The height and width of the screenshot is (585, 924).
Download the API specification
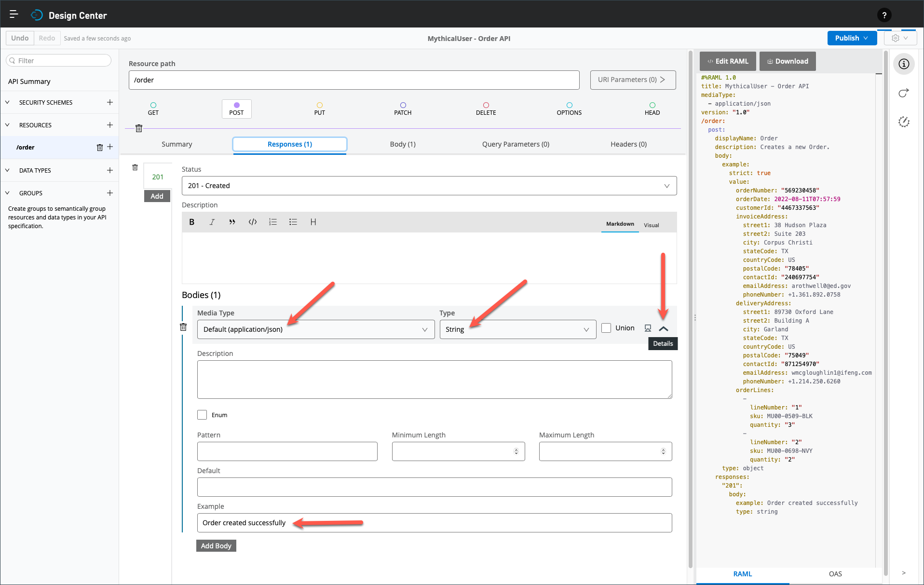(x=788, y=61)
